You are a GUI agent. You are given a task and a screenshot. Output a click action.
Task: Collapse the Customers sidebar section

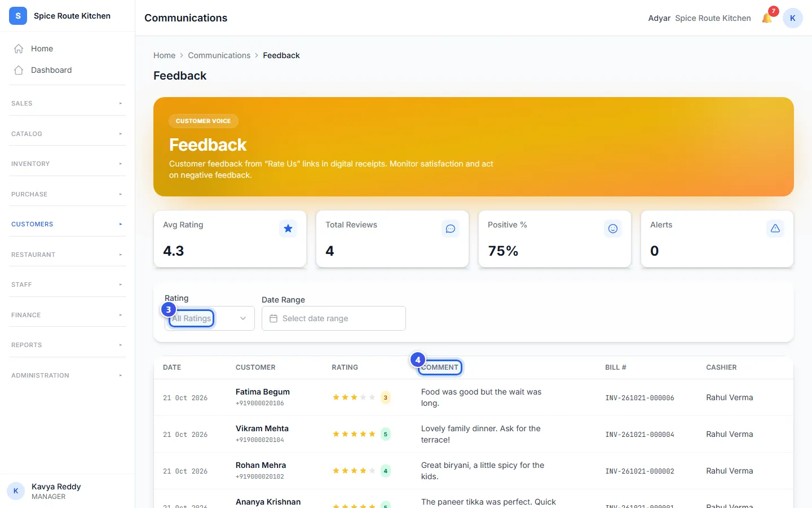pyautogui.click(x=67, y=224)
